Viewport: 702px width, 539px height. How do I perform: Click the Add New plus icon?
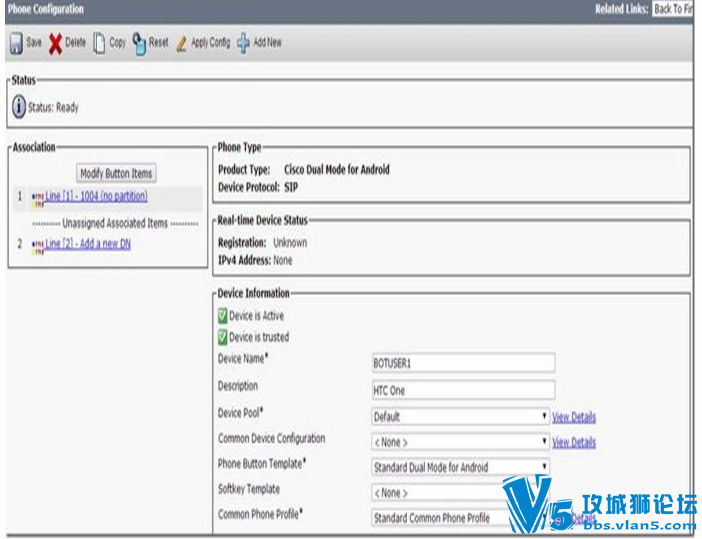243,43
